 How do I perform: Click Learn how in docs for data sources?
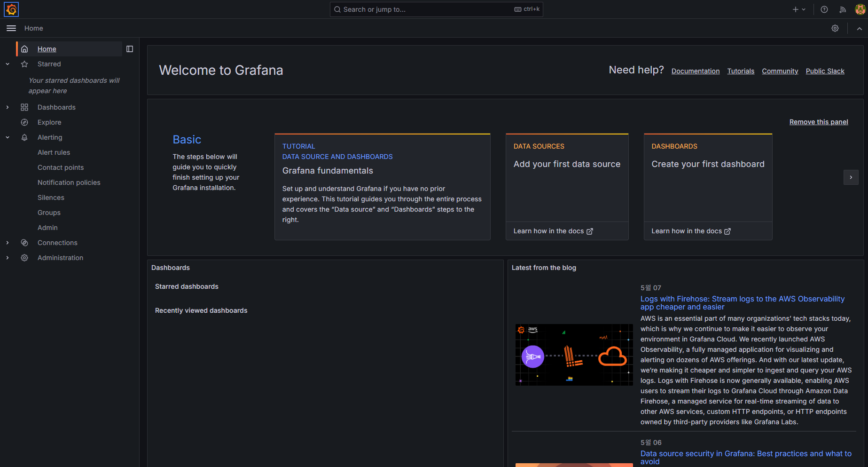pyautogui.click(x=553, y=231)
